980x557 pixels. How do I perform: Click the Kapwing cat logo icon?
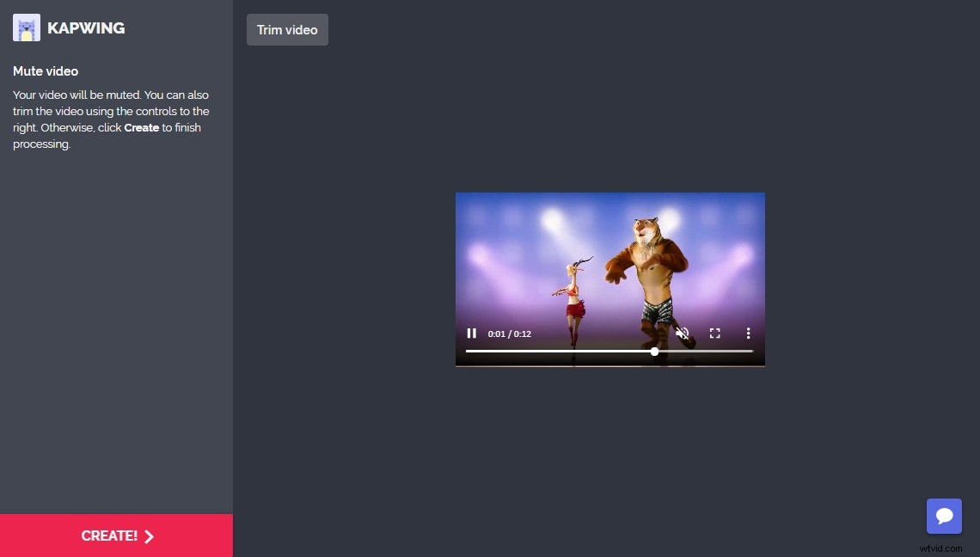pos(26,28)
